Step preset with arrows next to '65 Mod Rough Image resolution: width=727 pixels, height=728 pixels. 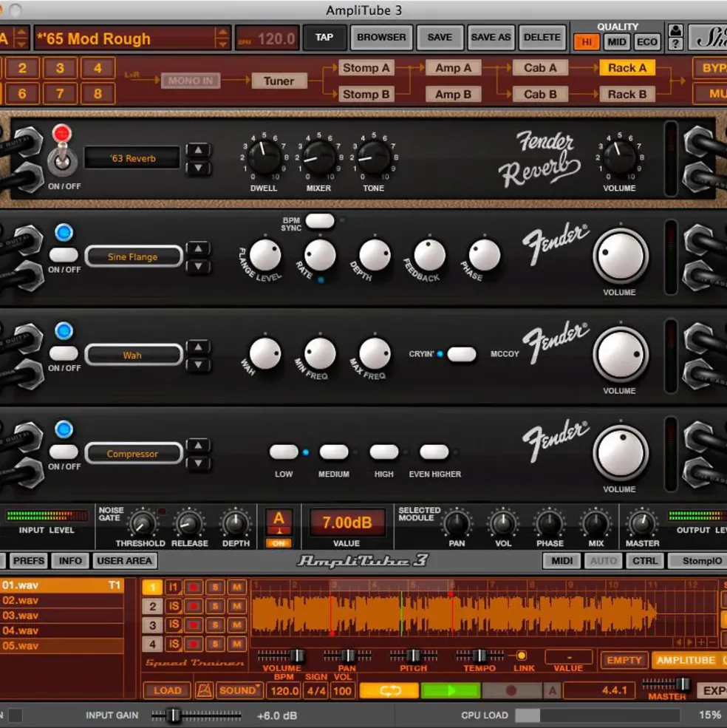pyautogui.click(x=222, y=38)
